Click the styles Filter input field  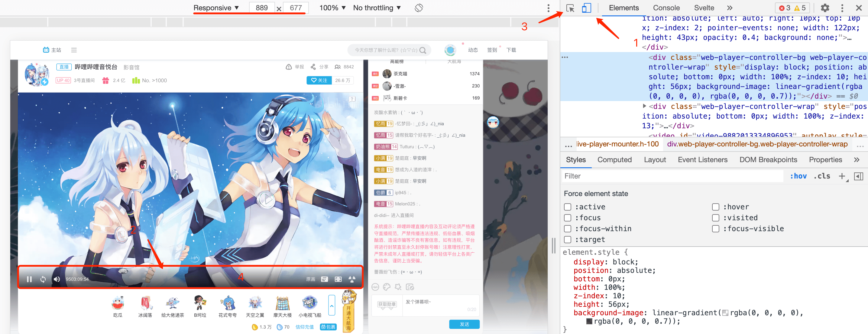672,176
